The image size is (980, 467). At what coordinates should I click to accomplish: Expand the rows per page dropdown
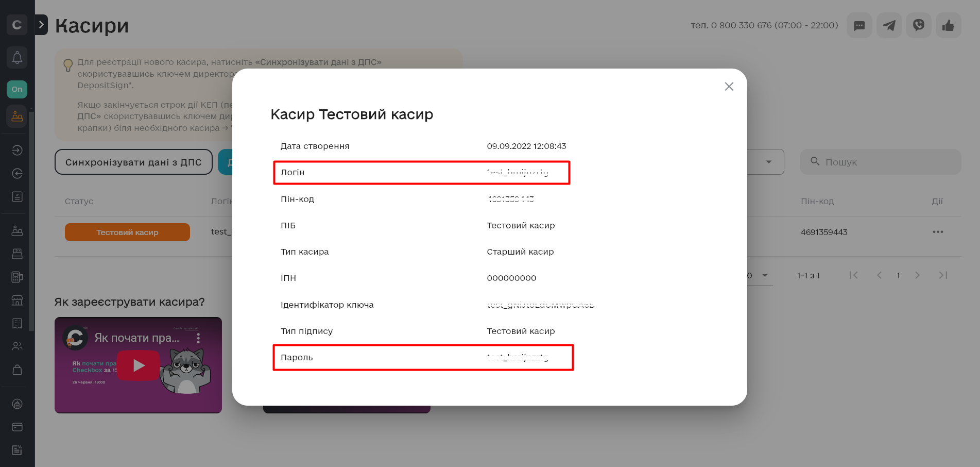[x=765, y=275]
